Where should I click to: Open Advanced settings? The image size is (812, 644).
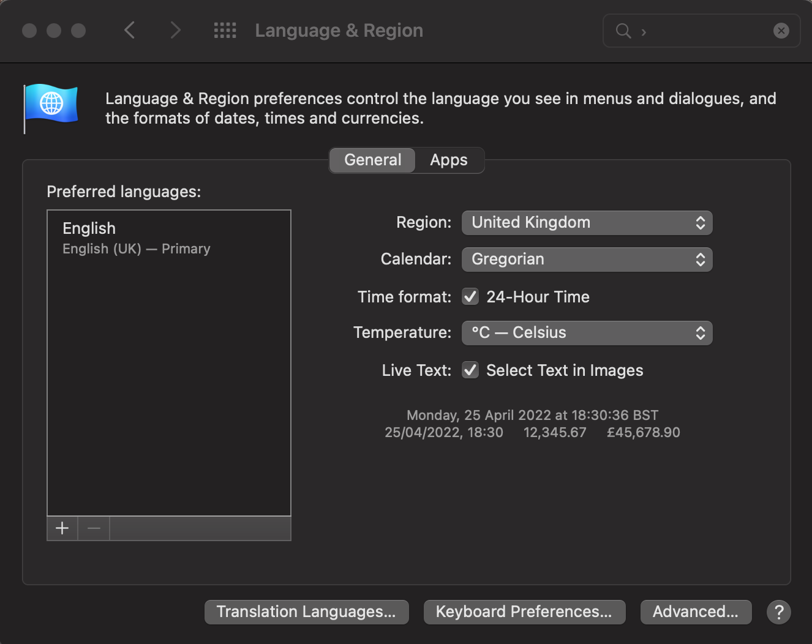696,612
